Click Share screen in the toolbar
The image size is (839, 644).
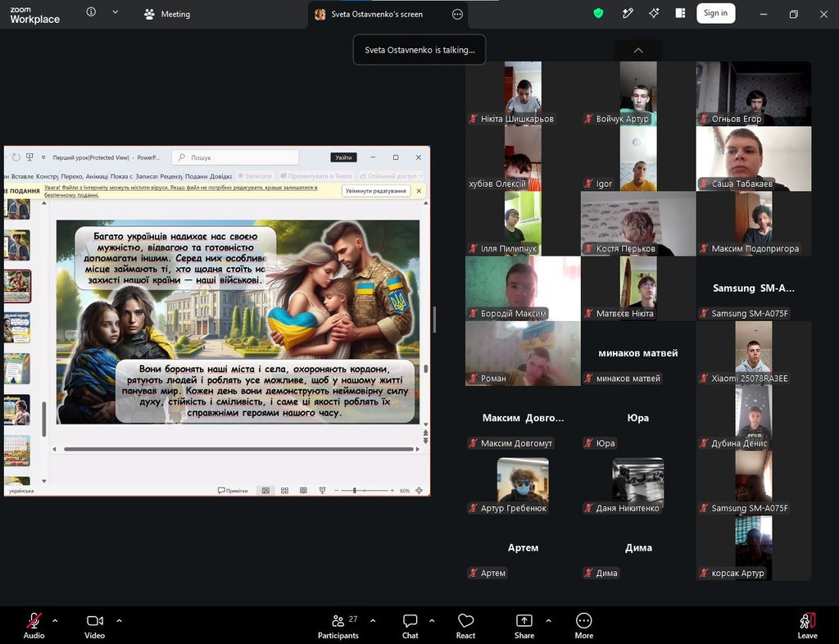[524, 626]
